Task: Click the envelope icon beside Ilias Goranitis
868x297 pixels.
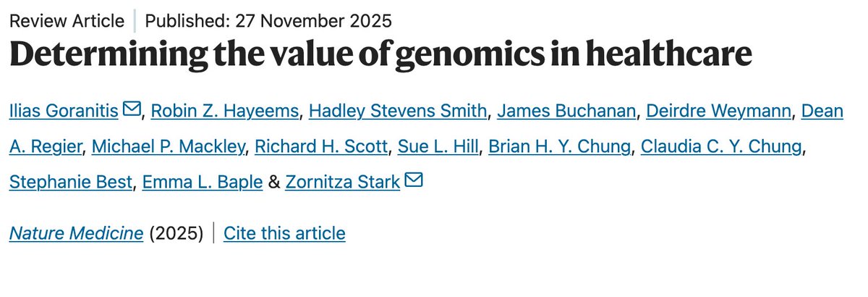Action: [x=132, y=111]
